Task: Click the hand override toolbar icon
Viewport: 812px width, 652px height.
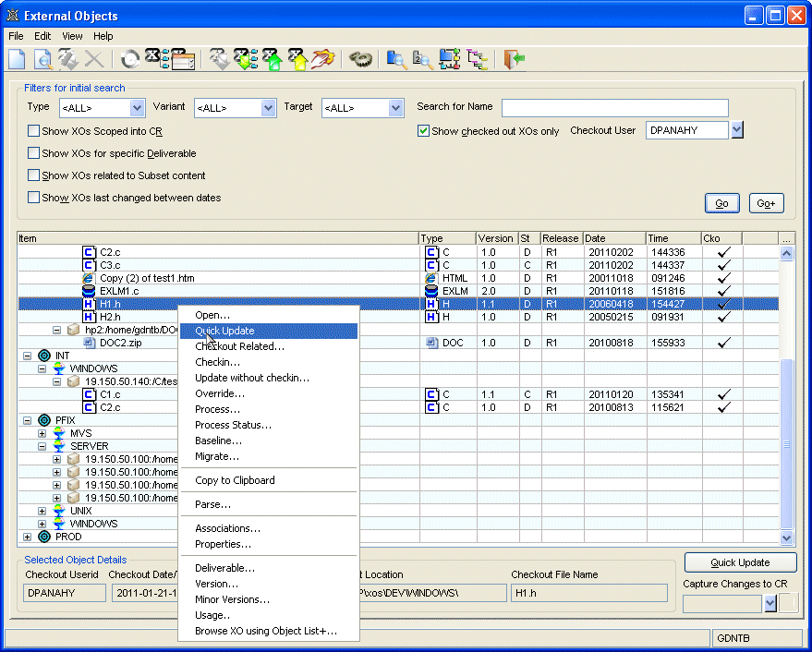Action: pos(322,59)
